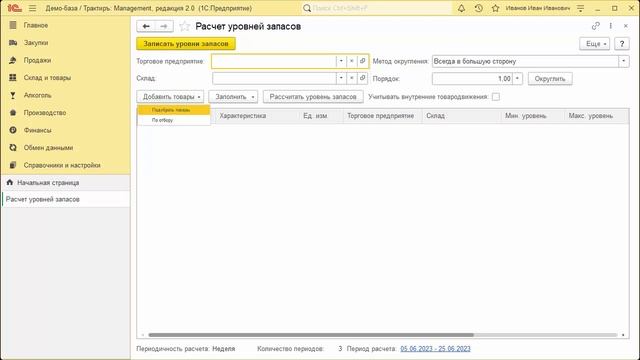Open selected Торговое предприятие item icon
640x360 pixels.
pos(362,61)
